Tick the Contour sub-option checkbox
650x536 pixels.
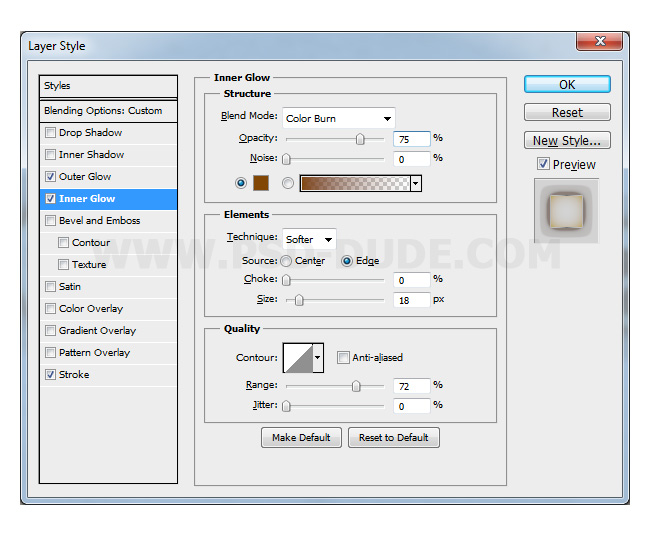tap(63, 243)
